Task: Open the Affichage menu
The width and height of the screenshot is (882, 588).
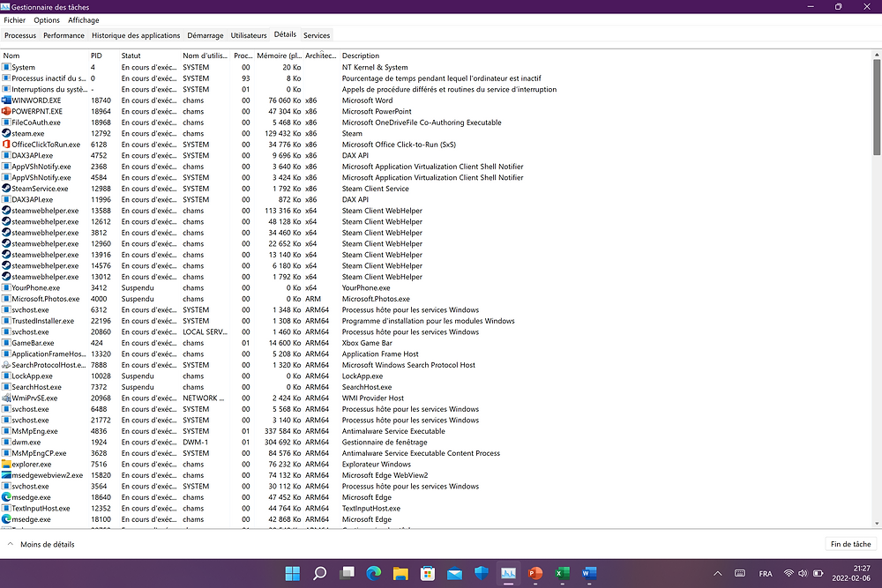Action: coord(83,20)
